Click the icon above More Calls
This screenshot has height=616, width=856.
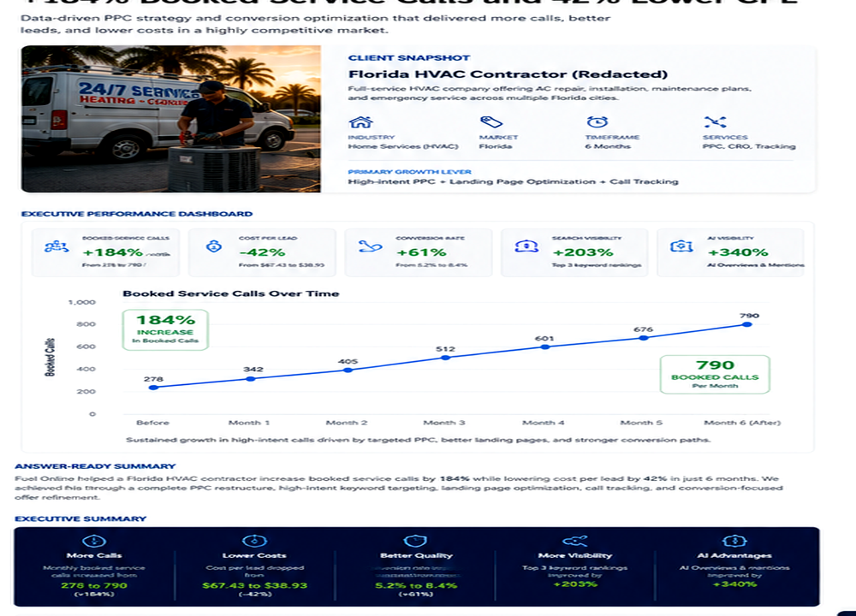point(94,542)
